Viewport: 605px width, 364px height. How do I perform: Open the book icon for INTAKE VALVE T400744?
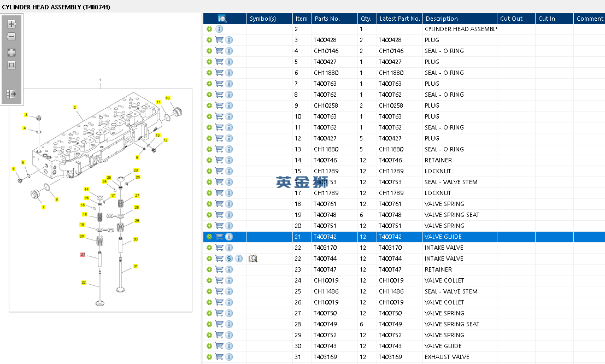[x=252, y=259]
